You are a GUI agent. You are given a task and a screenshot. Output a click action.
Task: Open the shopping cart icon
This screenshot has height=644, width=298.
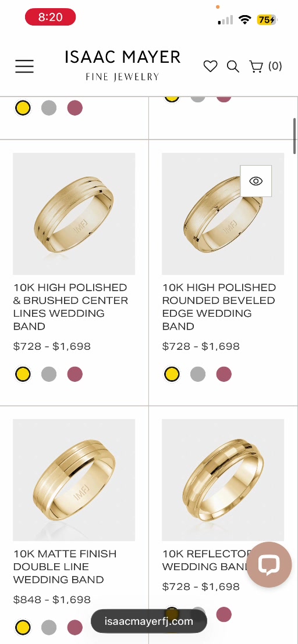pos(256,66)
